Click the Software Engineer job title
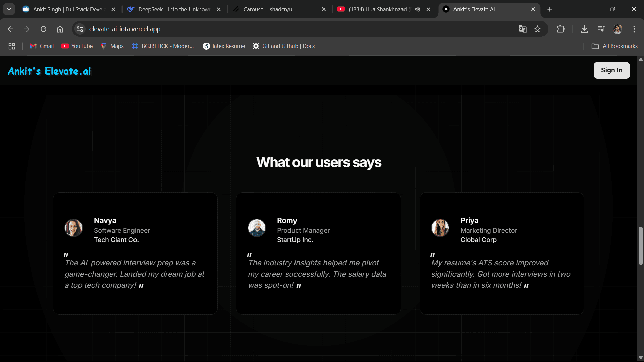This screenshot has width=644, height=362. [x=122, y=230]
